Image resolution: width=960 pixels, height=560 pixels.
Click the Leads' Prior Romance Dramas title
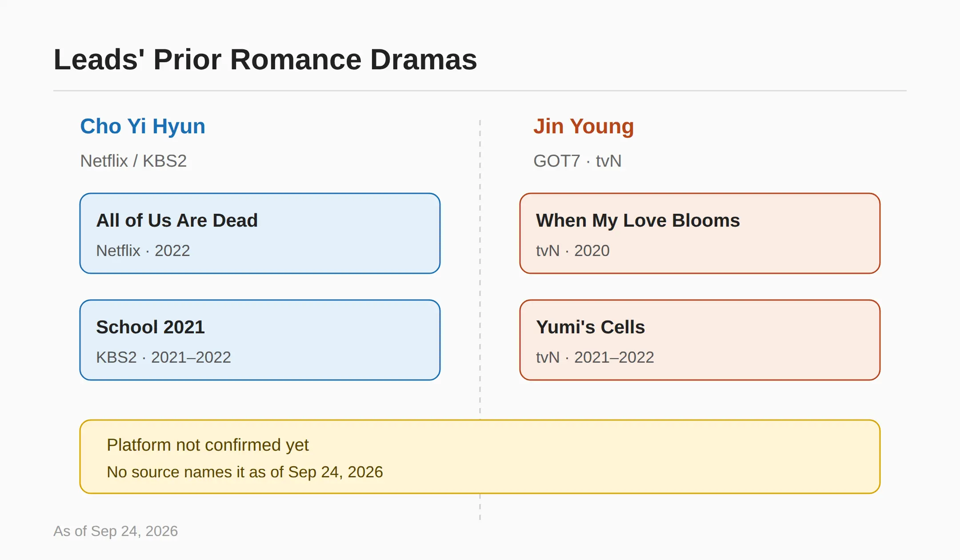click(265, 60)
